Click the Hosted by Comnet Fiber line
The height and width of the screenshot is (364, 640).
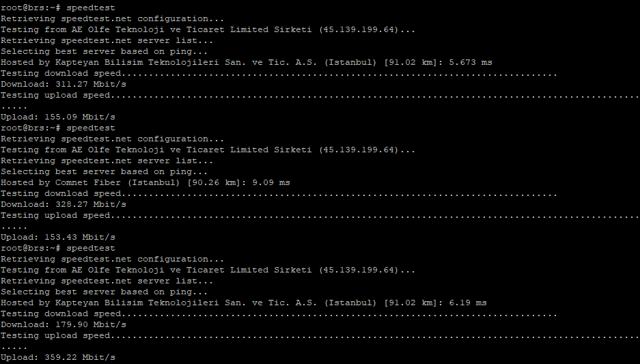[x=145, y=183]
